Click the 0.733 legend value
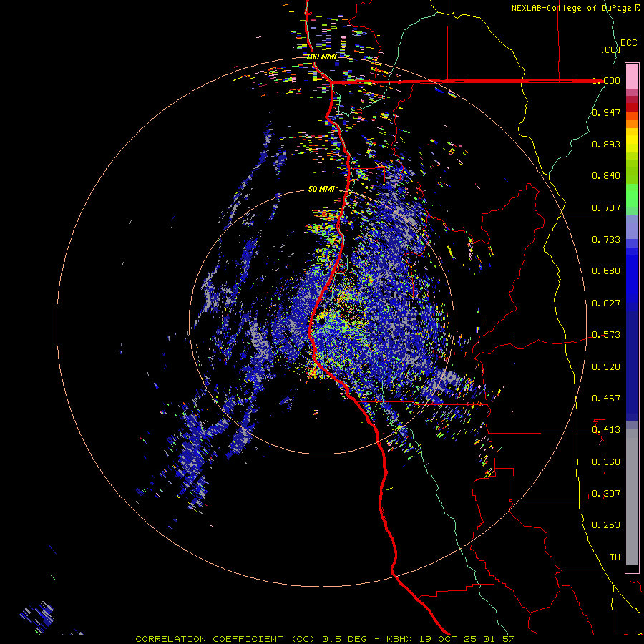The width and height of the screenshot is (644, 644). coord(606,240)
